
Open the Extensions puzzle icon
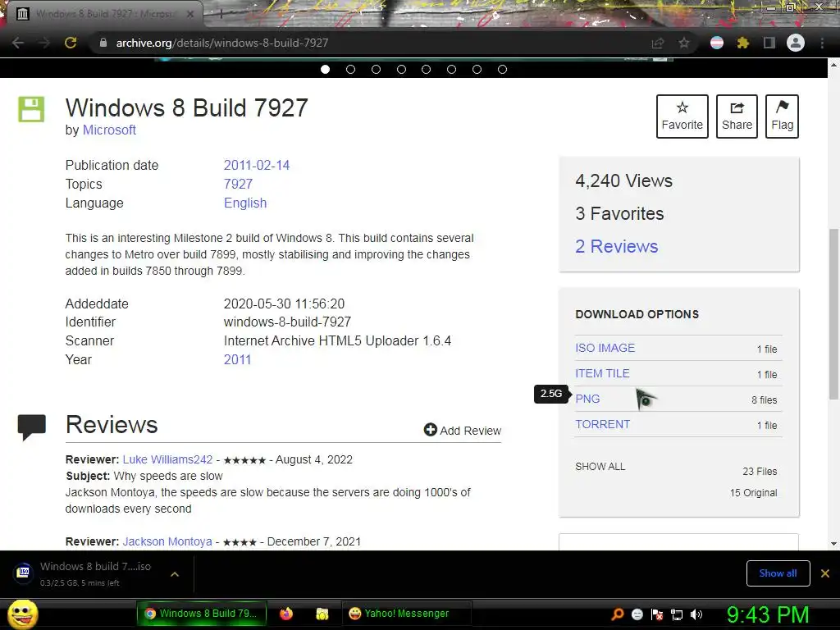pos(743,43)
